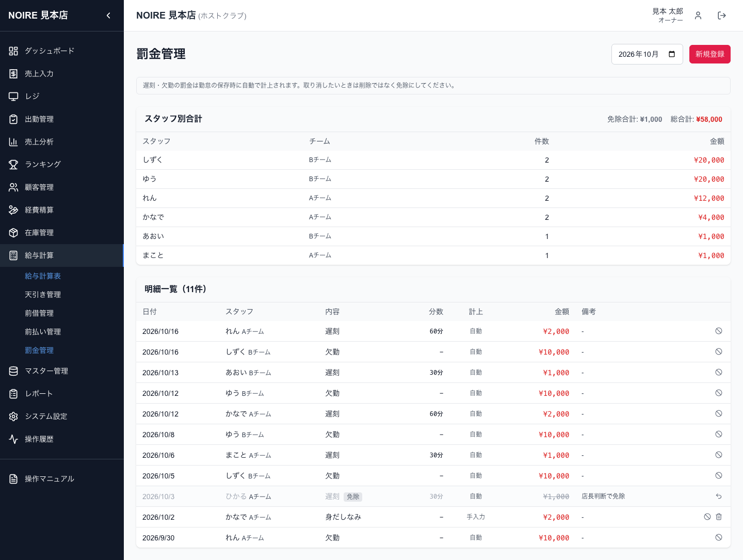Open マスター管理 in the sidebar
The height and width of the screenshot is (560, 743).
click(x=62, y=371)
